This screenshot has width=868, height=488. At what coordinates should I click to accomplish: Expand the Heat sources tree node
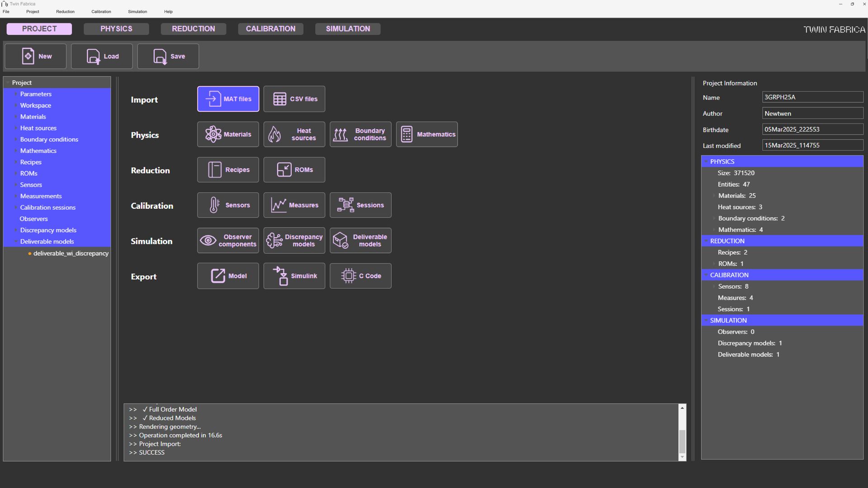coord(16,128)
